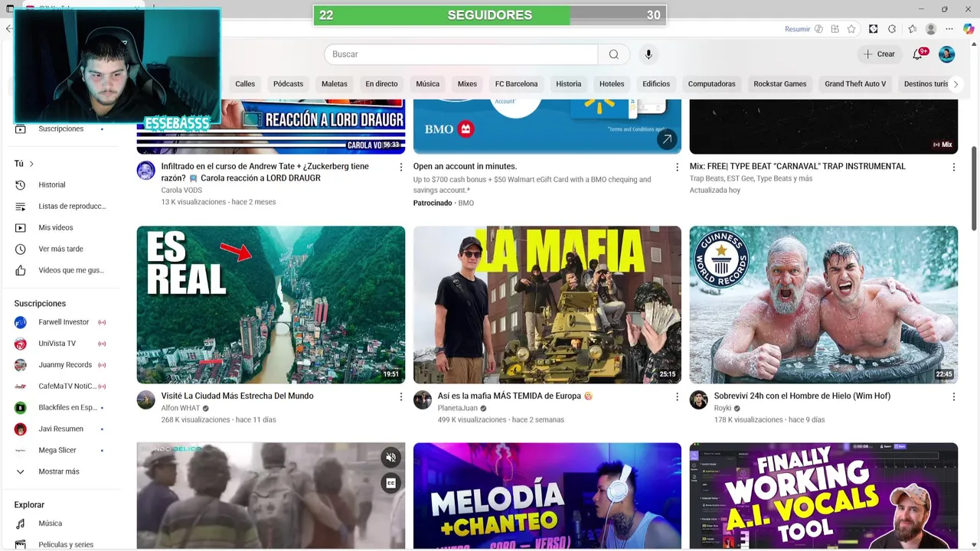Select the Computadoras chip
980x551 pixels.
[711, 84]
